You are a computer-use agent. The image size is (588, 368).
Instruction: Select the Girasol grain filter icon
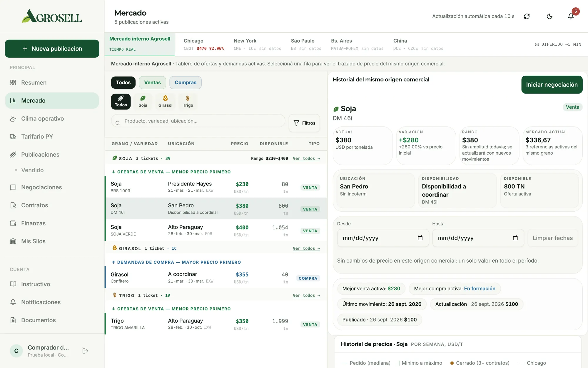click(x=165, y=102)
